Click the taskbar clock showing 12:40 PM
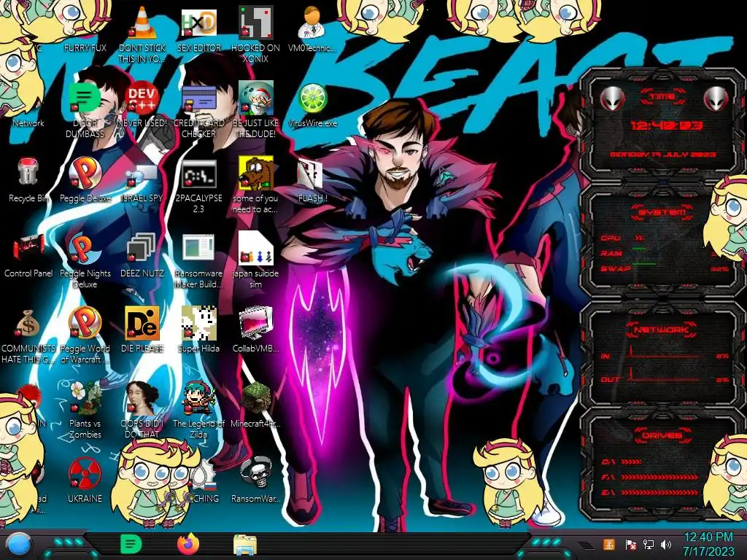 tap(708, 544)
